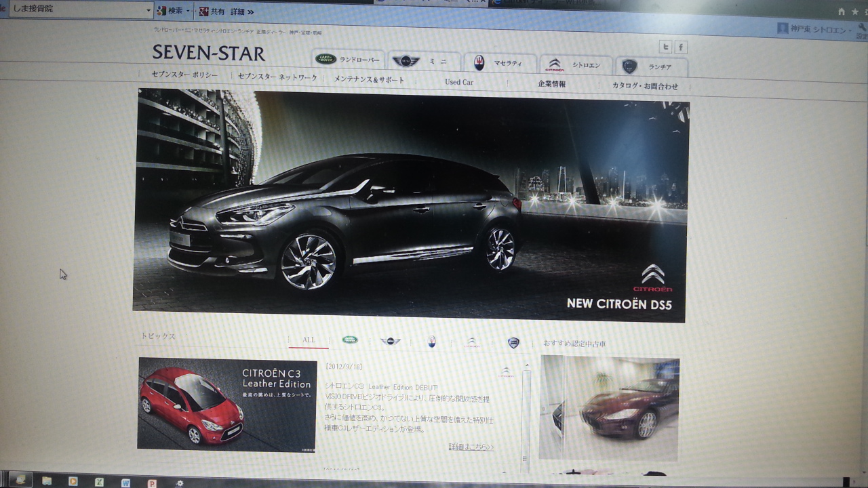The image size is (868, 488).
Task: Open the Land Rover brand tab
Action: coord(348,60)
